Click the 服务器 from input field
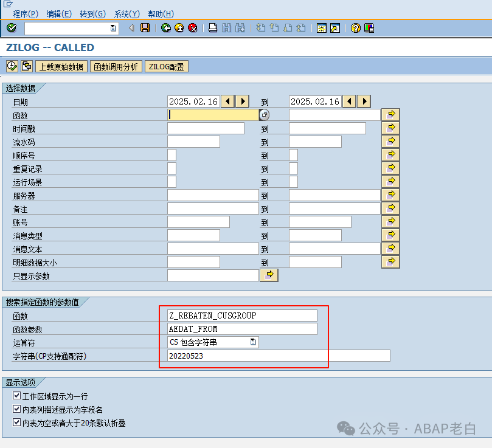Screen dimensions: 492x448 [213, 195]
